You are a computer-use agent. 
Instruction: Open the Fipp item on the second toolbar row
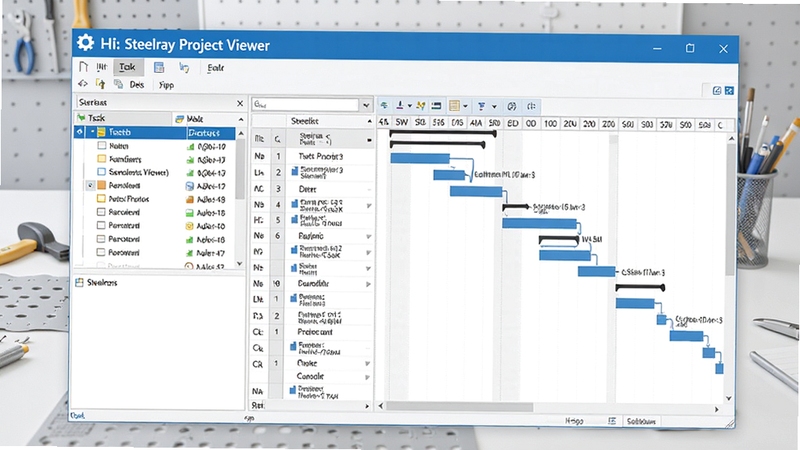point(166,85)
